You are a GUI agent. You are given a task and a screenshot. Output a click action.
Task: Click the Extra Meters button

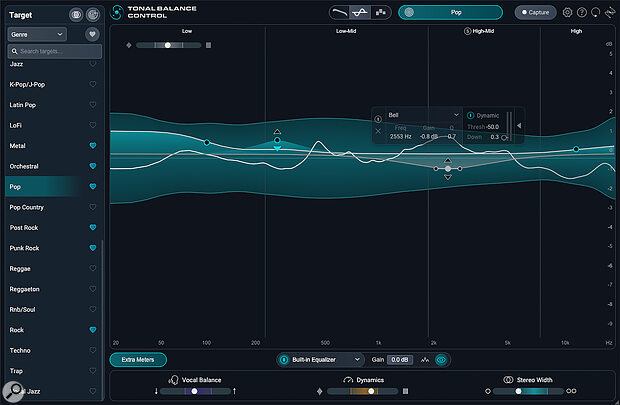138,360
